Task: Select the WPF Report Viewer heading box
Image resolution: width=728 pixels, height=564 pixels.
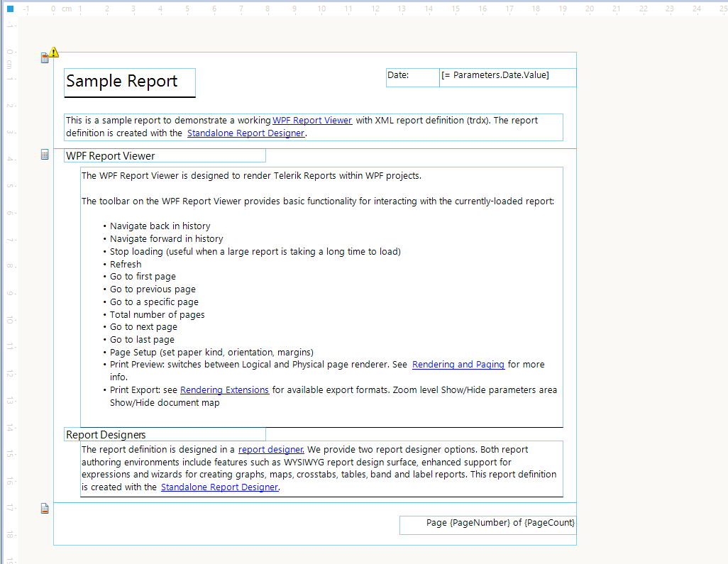Action: 165,155
